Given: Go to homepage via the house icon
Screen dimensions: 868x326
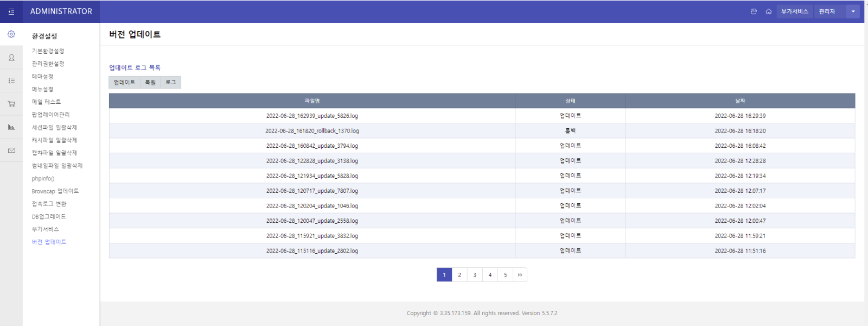Looking at the screenshot, I should (769, 11).
